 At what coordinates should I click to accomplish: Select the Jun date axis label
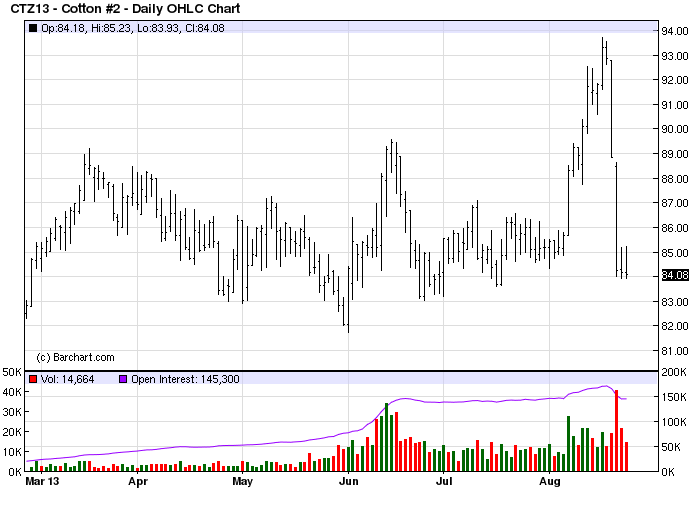(x=349, y=481)
